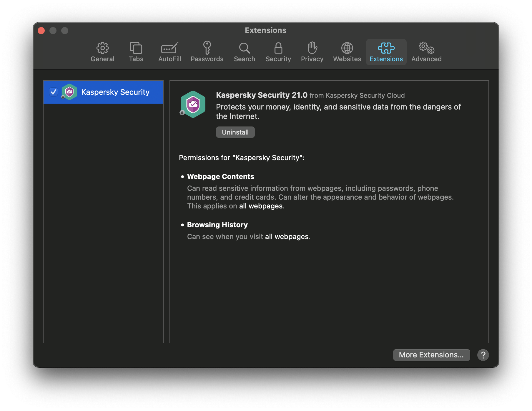The height and width of the screenshot is (411, 532).
Task: Click the 'Can see when you visit' line
Action: (249, 236)
